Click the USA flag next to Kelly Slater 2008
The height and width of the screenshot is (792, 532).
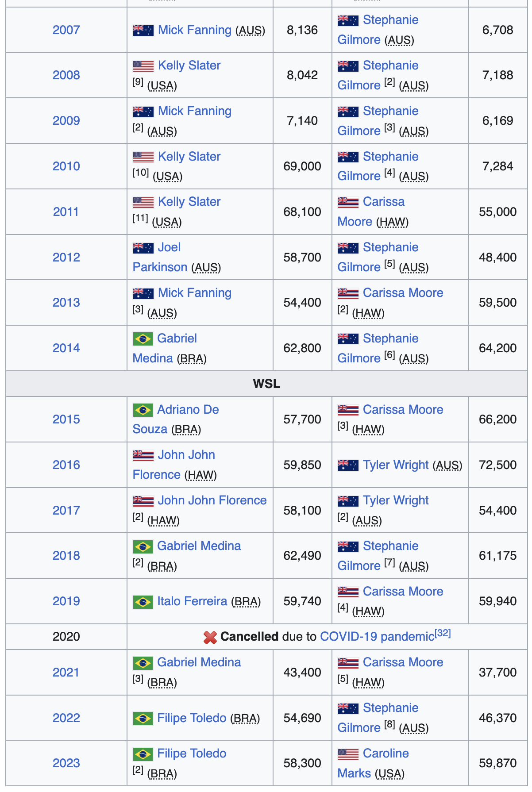pyautogui.click(x=143, y=66)
